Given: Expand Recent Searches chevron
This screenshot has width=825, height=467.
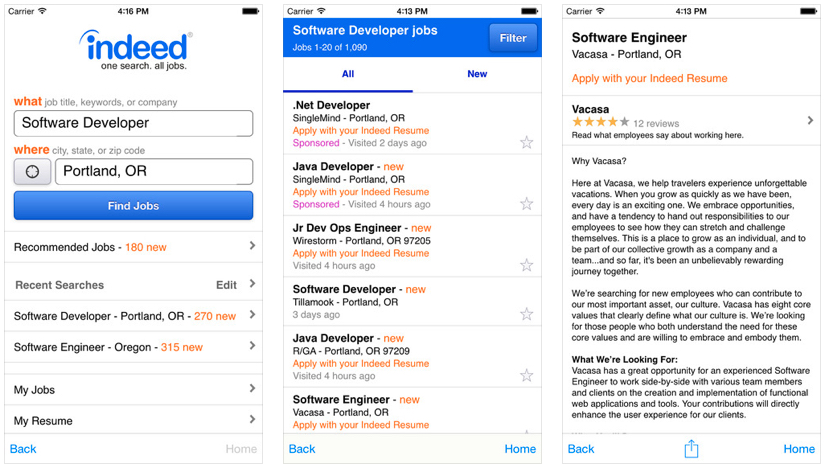Looking at the screenshot, I should pos(253,283).
